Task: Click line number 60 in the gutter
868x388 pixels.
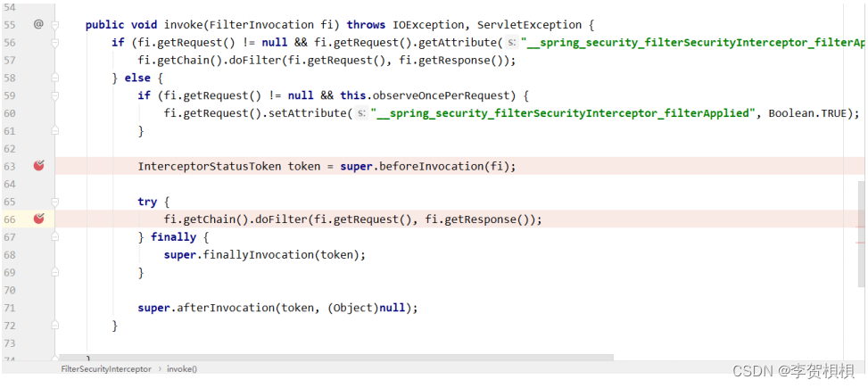Action: point(10,113)
